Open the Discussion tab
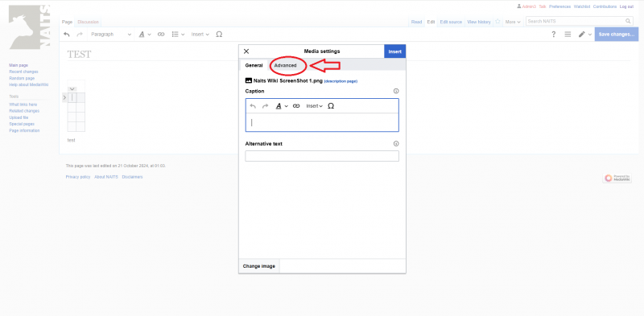644x316 pixels. click(x=88, y=22)
